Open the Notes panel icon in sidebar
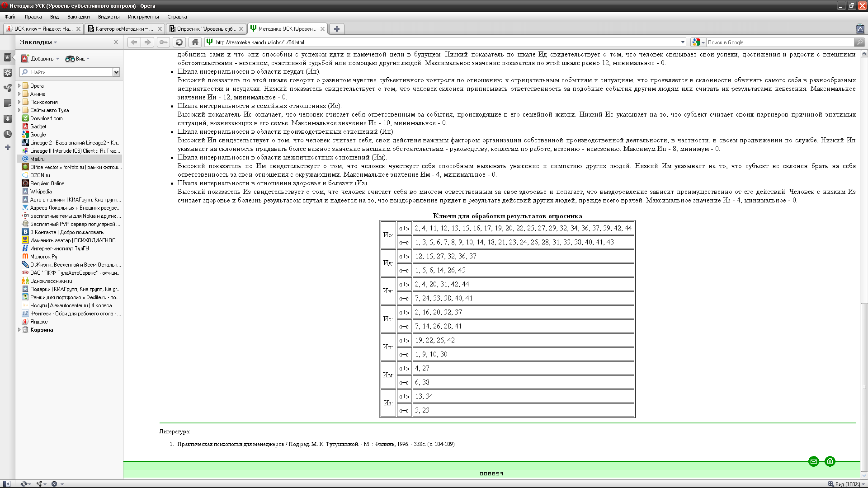Screen dimensions: 868x488 tap(7, 103)
